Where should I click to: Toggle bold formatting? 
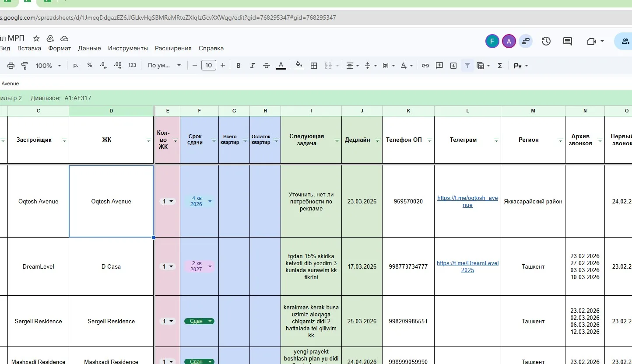coord(239,66)
